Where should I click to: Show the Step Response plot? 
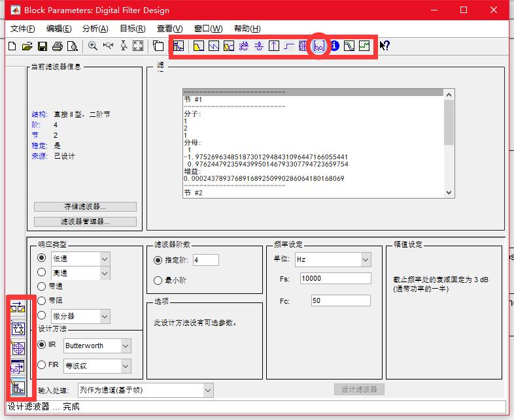point(289,46)
